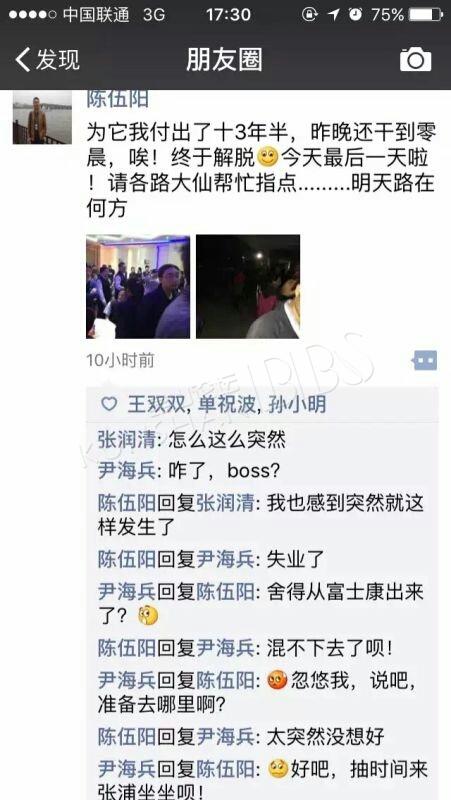
Task: Tap the poster's profile avatar
Action: [42, 117]
